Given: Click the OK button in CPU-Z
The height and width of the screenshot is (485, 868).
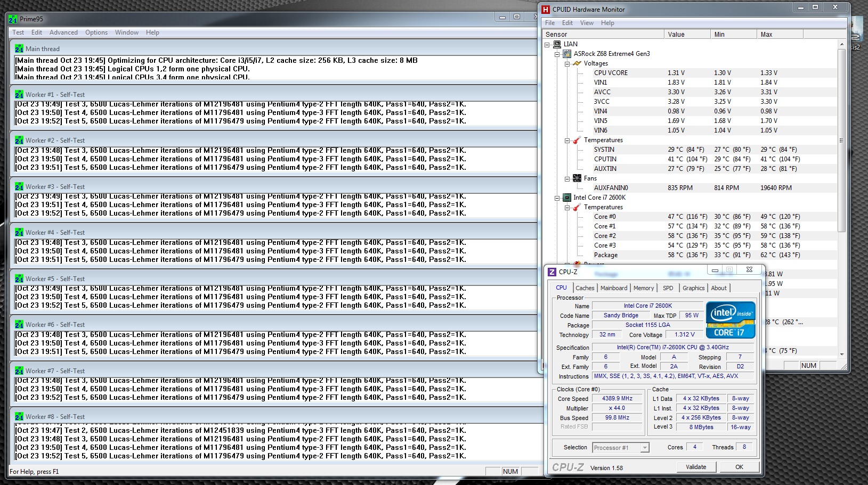Looking at the screenshot, I should tap(739, 467).
